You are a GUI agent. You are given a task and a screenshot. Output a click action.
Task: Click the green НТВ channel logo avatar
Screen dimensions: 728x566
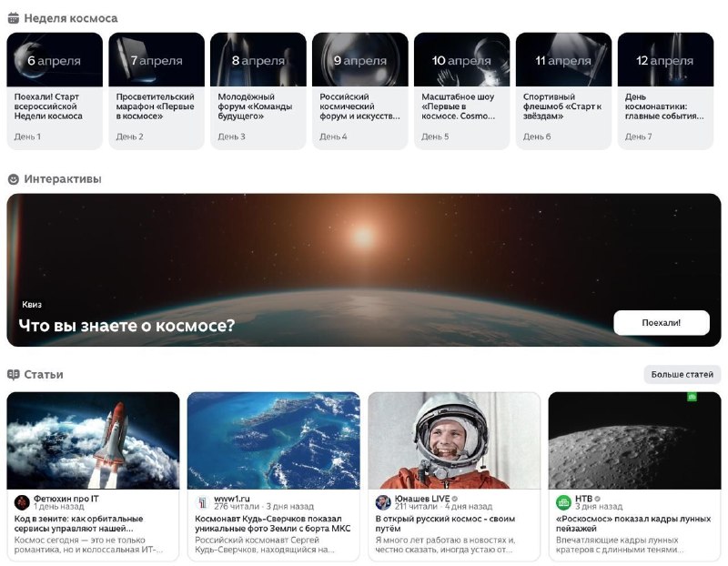pyautogui.click(x=564, y=502)
